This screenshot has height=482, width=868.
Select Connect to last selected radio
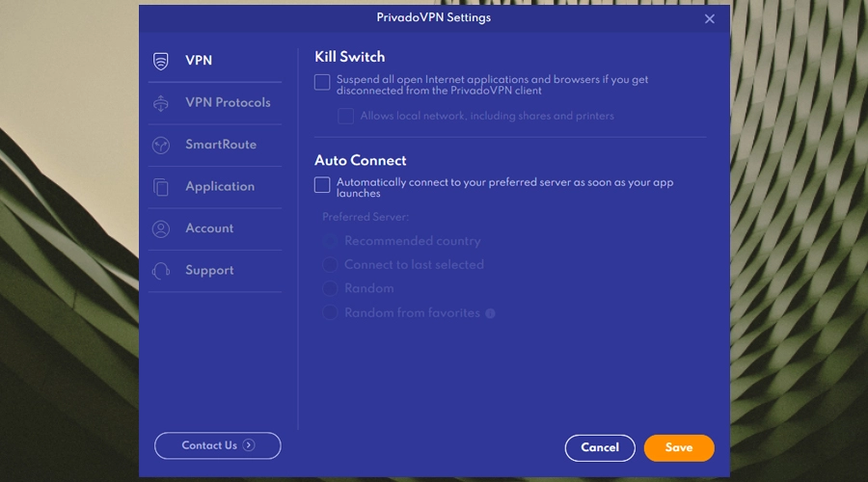[330, 264]
